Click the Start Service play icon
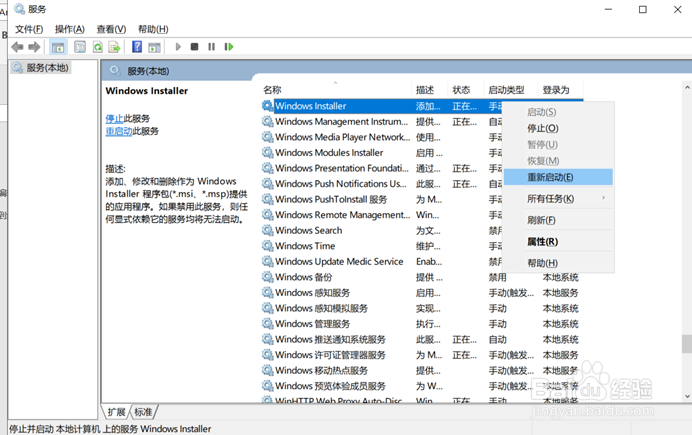 point(178,46)
